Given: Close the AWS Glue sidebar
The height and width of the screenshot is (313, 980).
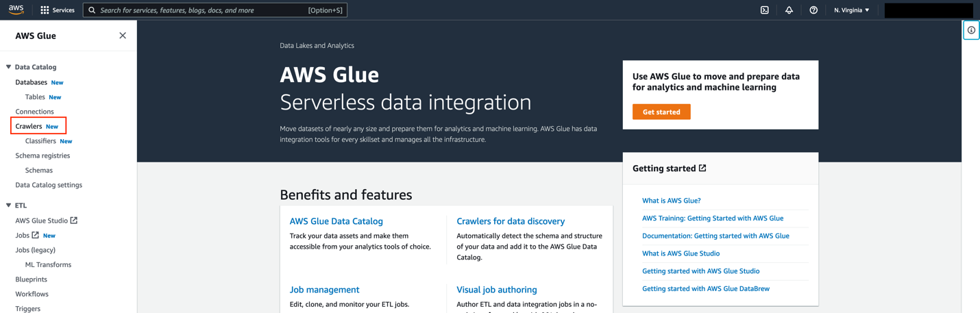Looking at the screenshot, I should (x=123, y=36).
